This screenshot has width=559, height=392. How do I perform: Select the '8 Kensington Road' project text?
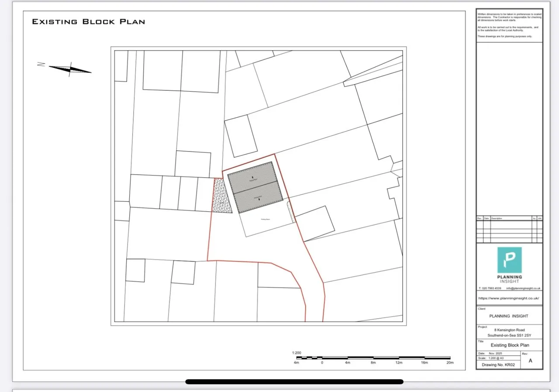[x=509, y=330]
